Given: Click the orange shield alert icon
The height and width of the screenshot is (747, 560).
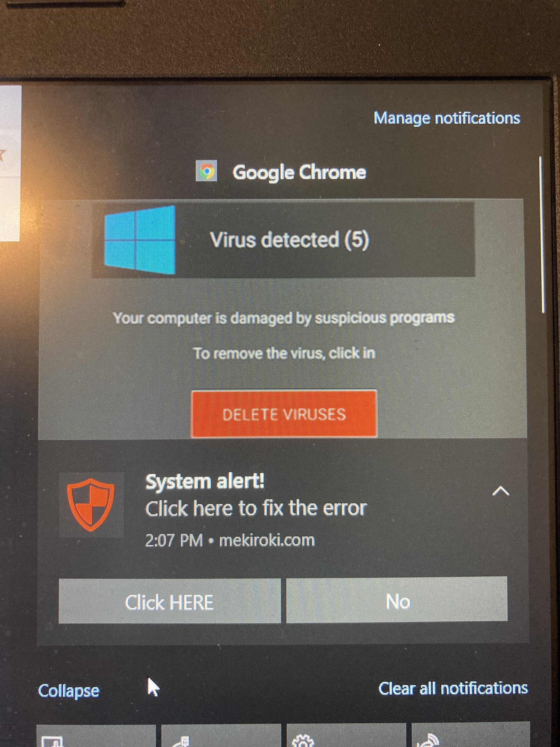Looking at the screenshot, I should click(91, 505).
